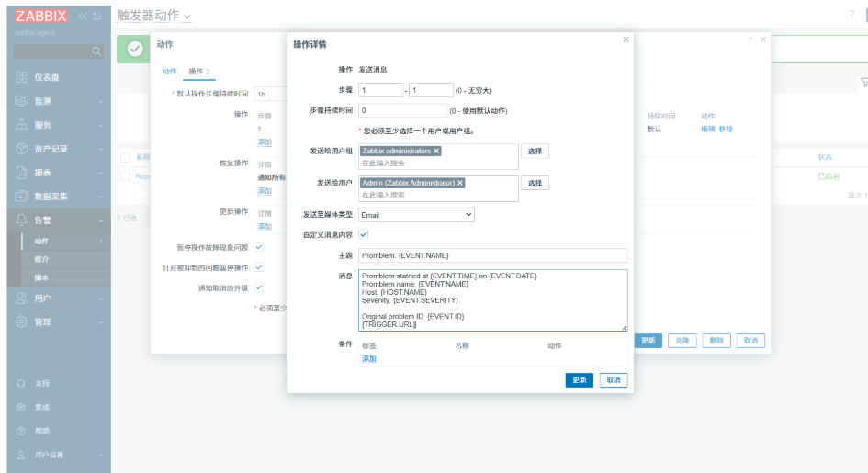Click the 报表 reports icon
The image size is (868, 473).
pos(21,173)
